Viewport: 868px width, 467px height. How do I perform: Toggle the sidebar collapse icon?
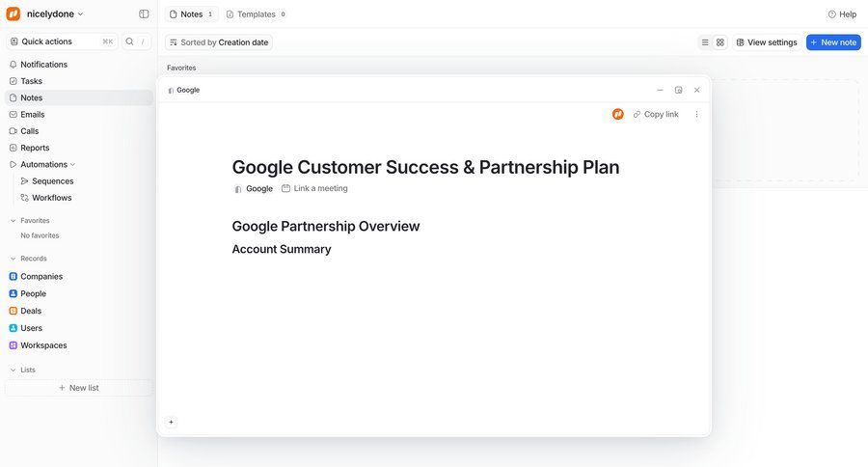coord(144,14)
